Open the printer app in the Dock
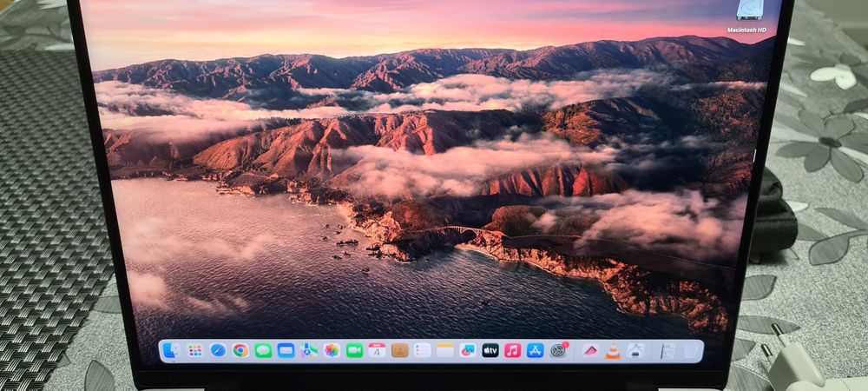Screen dimensions: 868x391 635,350
